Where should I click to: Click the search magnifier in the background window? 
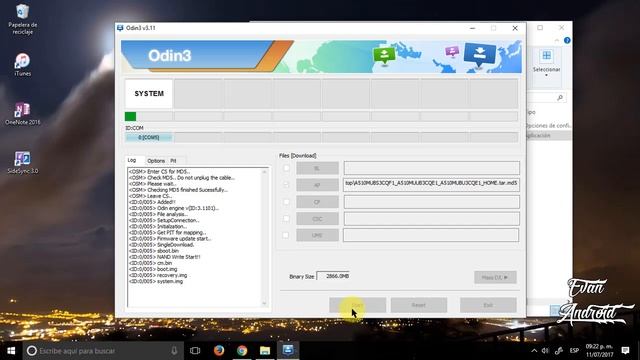(560, 98)
